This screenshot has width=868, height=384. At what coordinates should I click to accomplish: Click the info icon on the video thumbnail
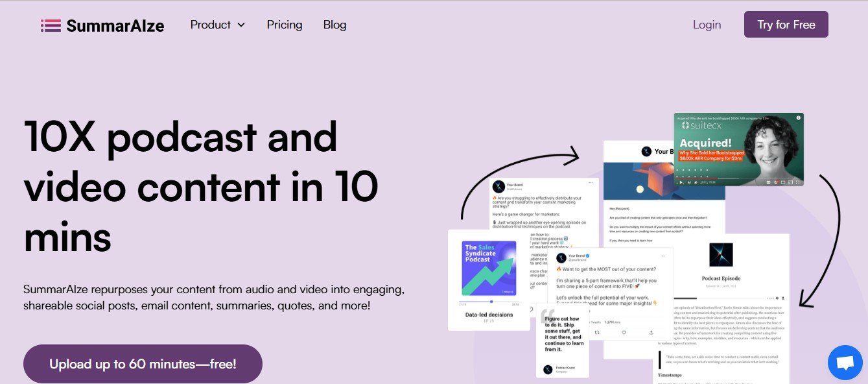tap(798, 118)
